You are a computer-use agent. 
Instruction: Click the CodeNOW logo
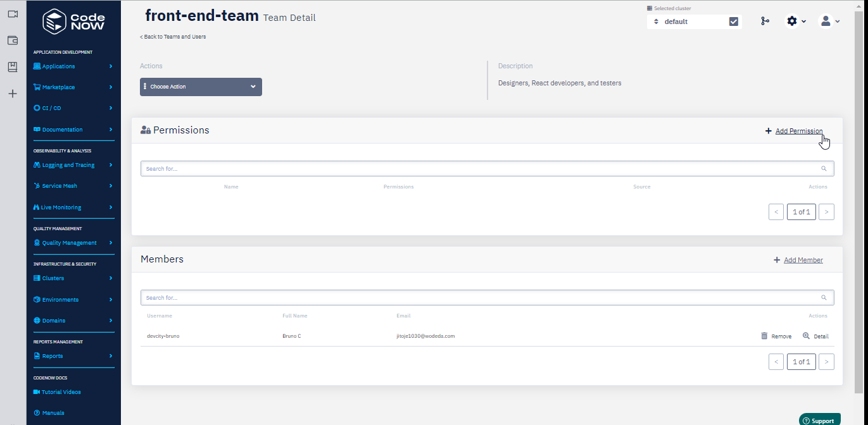[x=73, y=21]
